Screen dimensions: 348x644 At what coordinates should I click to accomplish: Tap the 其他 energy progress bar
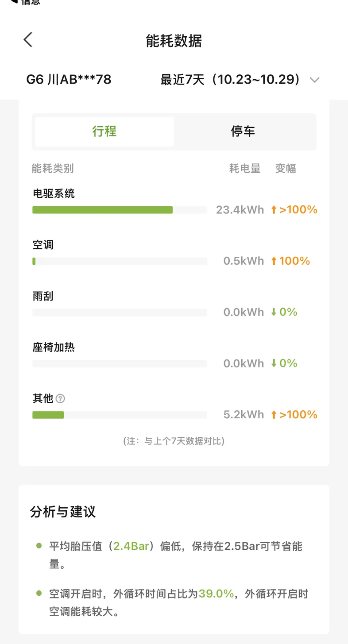tap(48, 415)
